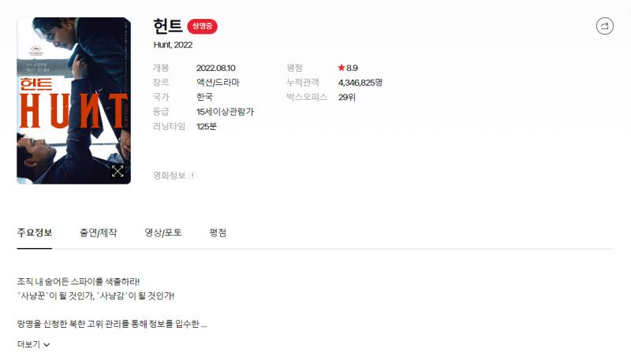Click the 액션/드라마 genre text

pyautogui.click(x=218, y=83)
